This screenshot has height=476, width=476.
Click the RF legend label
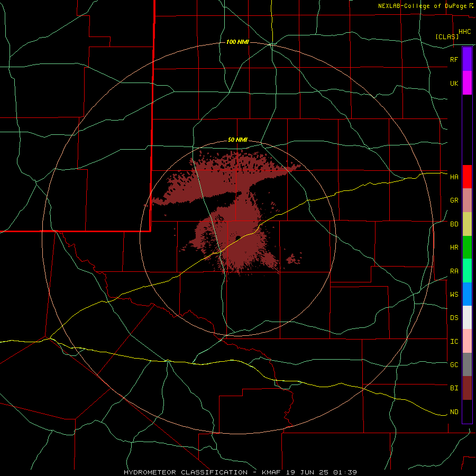pos(454,59)
